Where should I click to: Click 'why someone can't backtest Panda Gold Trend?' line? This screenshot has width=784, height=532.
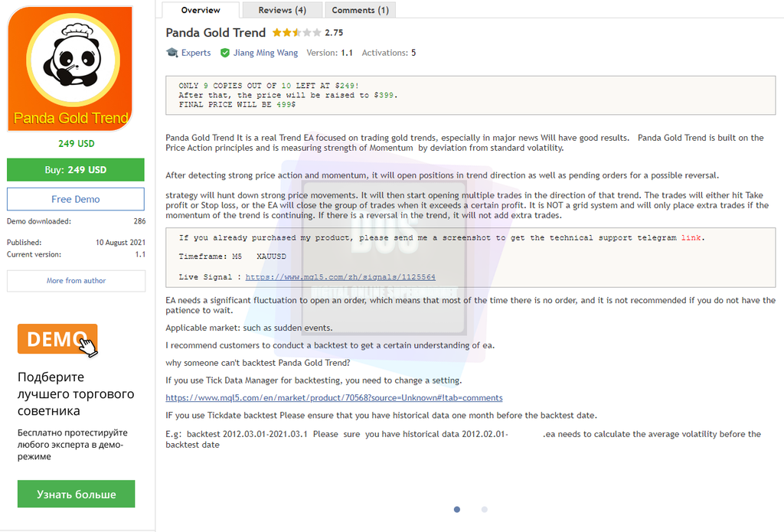(258, 363)
